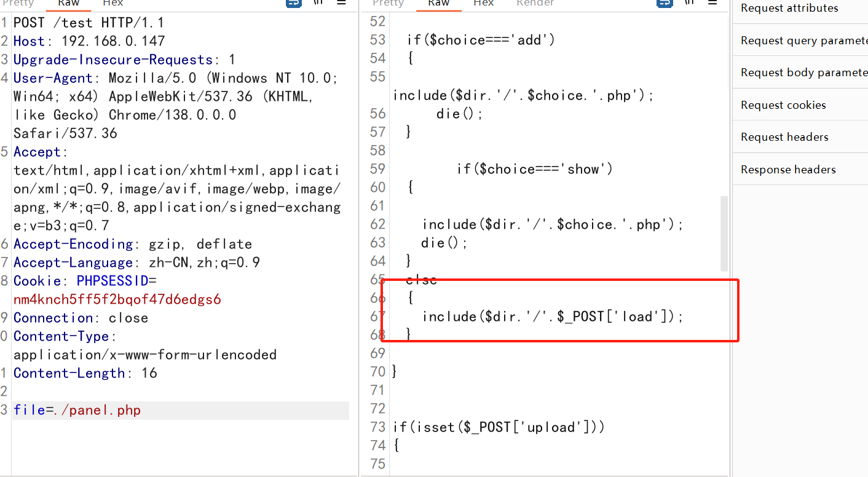Image resolution: width=868 pixels, height=477 pixels.
Task: Click the Content-Type header name
Action: [x=61, y=336]
